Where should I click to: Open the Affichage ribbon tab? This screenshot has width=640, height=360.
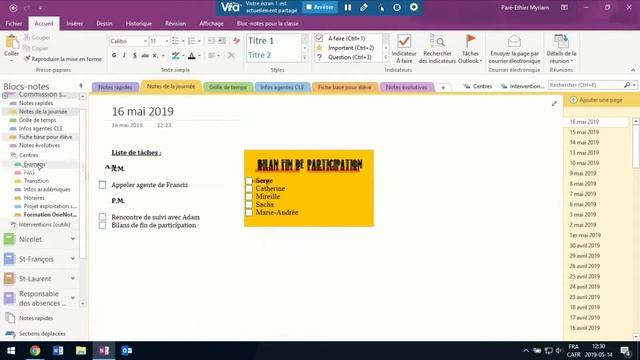pos(211,24)
